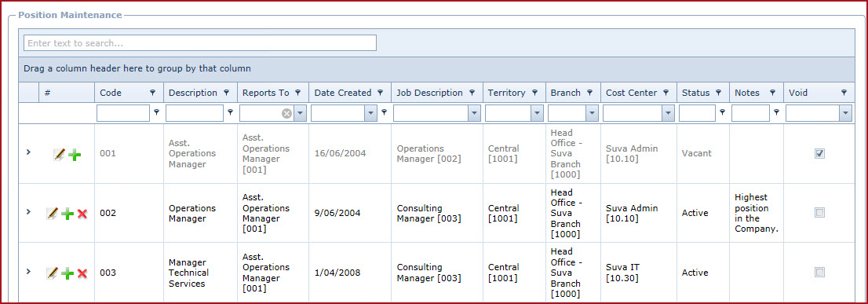Click green plus icon in row 003
Image resolution: width=868 pixels, height=304 pixels.
[67, 273]
